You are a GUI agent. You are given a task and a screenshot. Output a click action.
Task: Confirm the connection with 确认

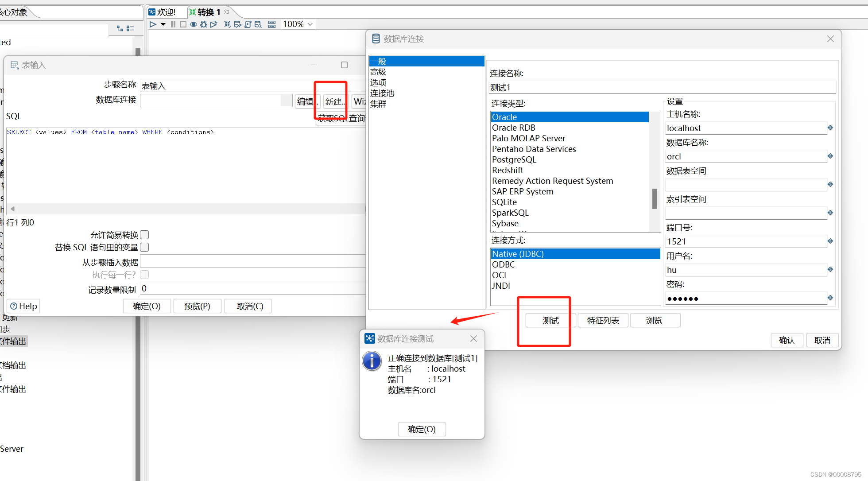click(787, 340)
